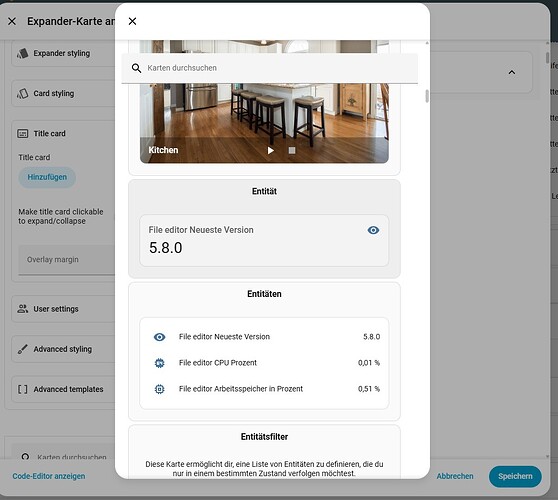The image size is (558, 500).
Task: Close the Expander-Karte editor dialog
Action: tap(12, 21)
